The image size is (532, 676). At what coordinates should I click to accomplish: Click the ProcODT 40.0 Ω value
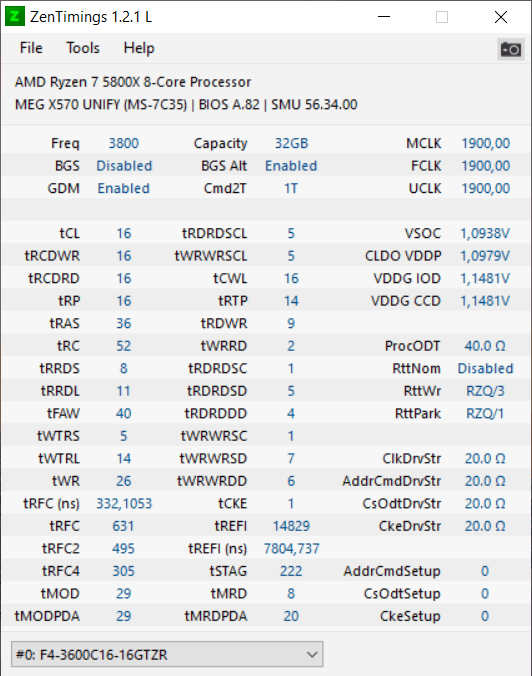(x=485, y=346)
